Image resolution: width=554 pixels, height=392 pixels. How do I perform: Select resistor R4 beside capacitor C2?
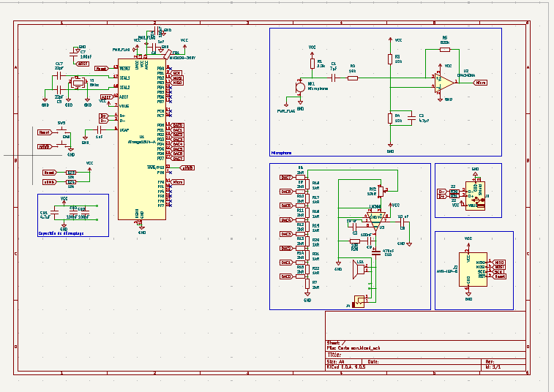[x=390, y=118]
